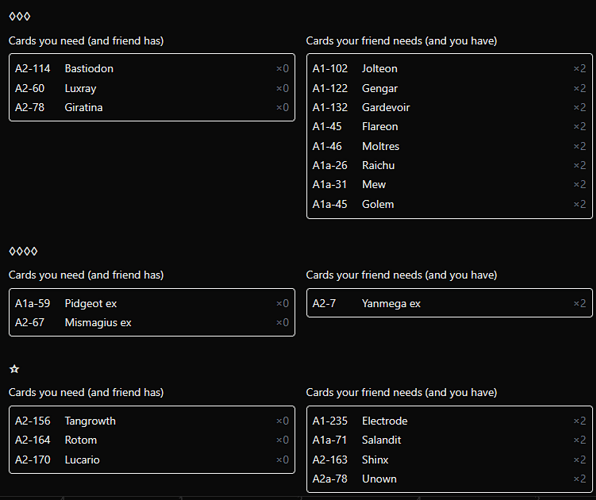Screen dimensions: 596x500
Task: Select the A2-67 Mismagius ex row
Action: click(x=152, y=322)
